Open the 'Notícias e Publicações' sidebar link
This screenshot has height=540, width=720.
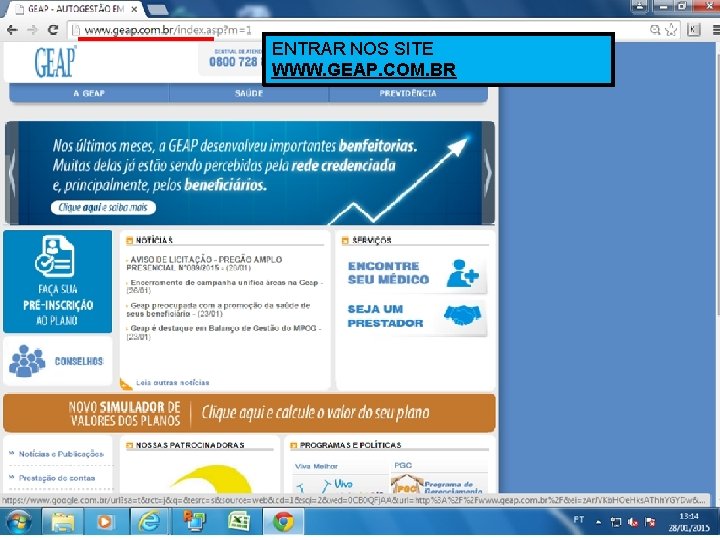(61, 454)
